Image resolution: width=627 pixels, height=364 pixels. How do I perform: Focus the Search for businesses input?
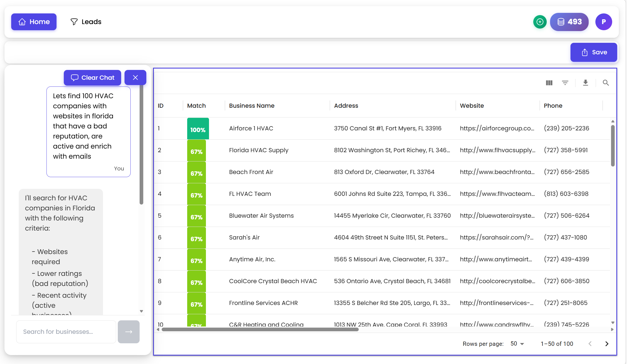[x=66, y=332]
